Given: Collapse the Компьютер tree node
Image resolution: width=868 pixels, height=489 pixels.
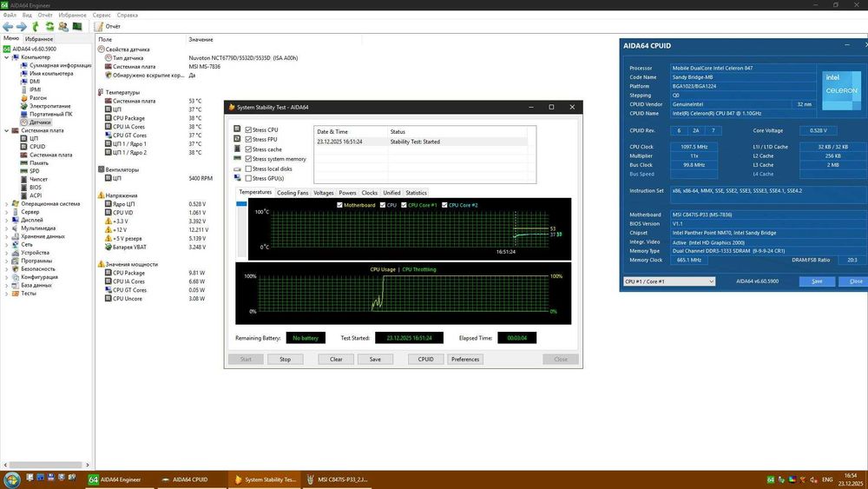Looking at the screenshot, I should coord(7,57).
